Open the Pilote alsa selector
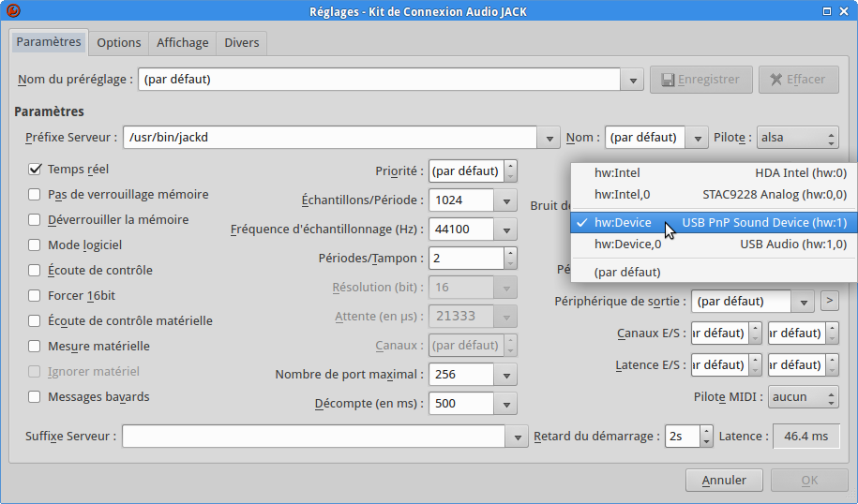 (x=798, y=138)
